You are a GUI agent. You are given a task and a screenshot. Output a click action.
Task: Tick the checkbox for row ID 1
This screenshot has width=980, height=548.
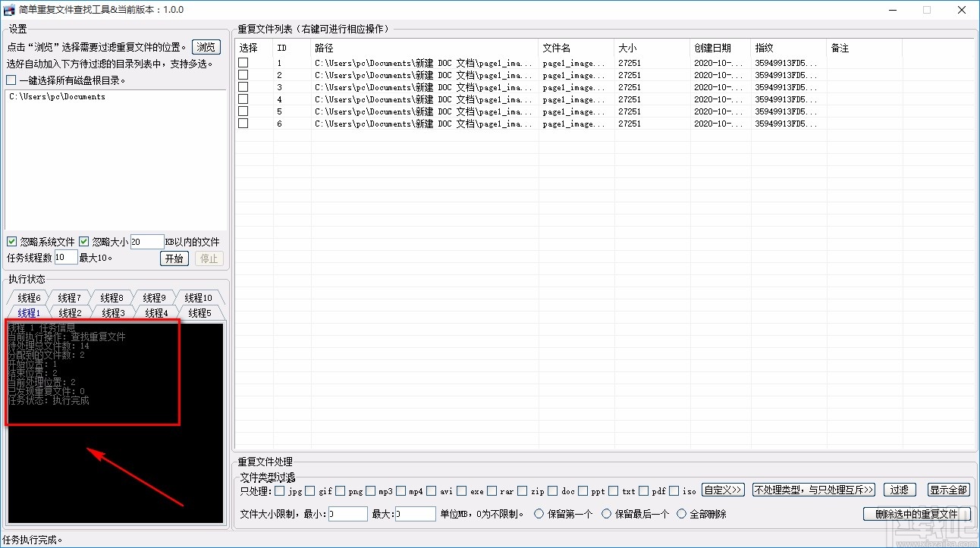tap(243, 63)
